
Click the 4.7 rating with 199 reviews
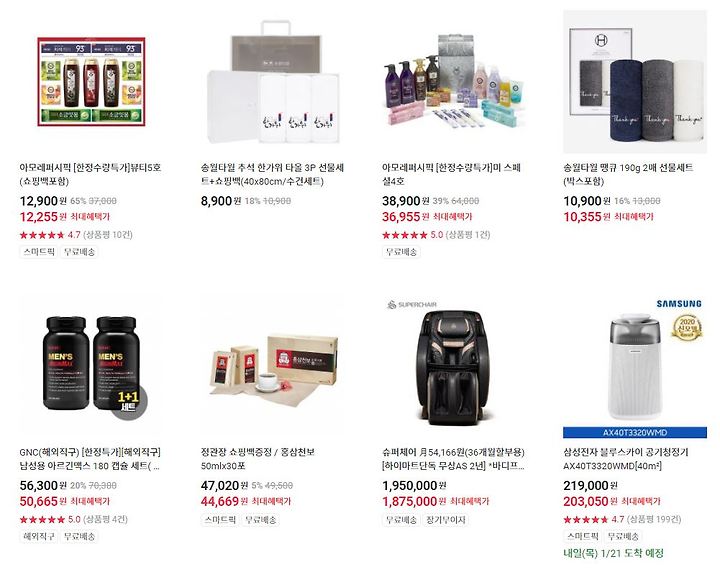click(622, 520)
